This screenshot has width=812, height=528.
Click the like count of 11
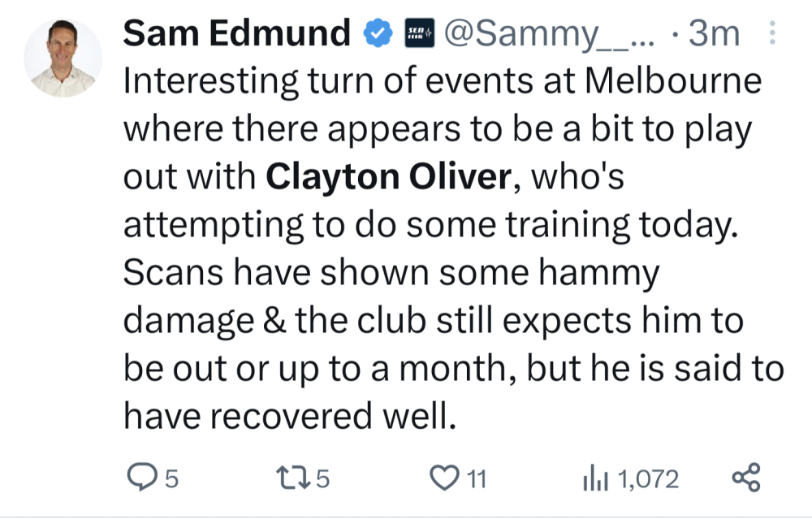pos(477,478)
